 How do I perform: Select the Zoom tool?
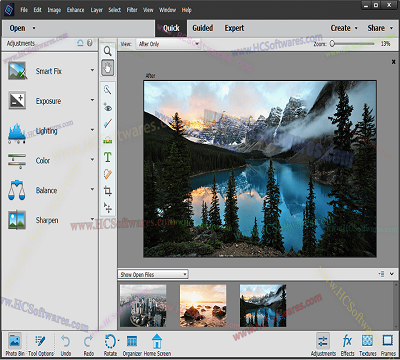[x=107, y=51]
